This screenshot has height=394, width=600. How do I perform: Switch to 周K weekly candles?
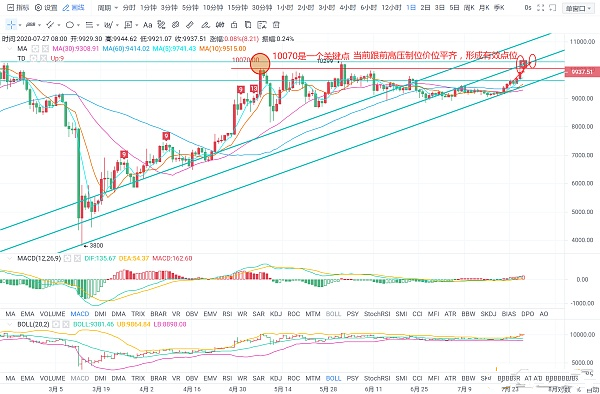click(x=469, y=7)
